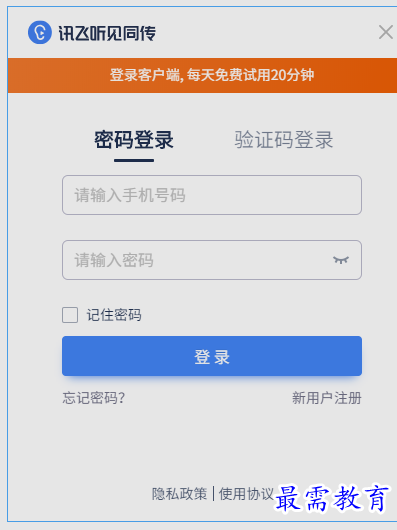Switch to the 密码登录 tab
The height and width of the screenshot is (530, 397).
(134, 140)
